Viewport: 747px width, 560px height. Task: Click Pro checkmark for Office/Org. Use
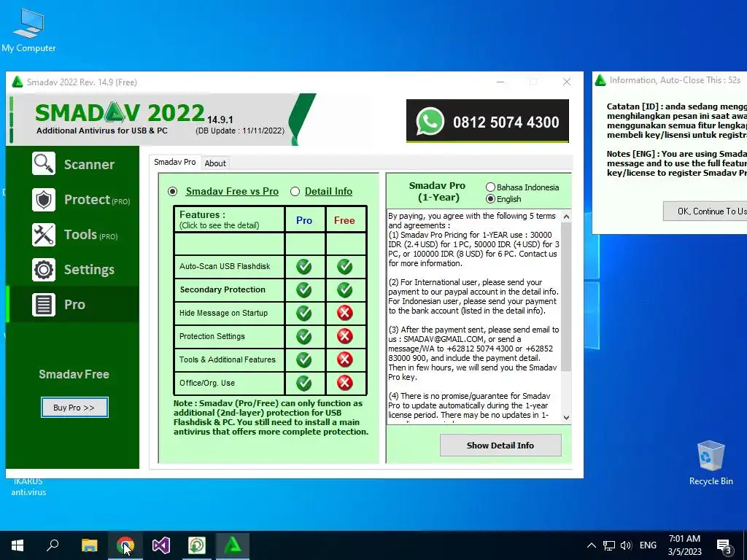[304, 383]
